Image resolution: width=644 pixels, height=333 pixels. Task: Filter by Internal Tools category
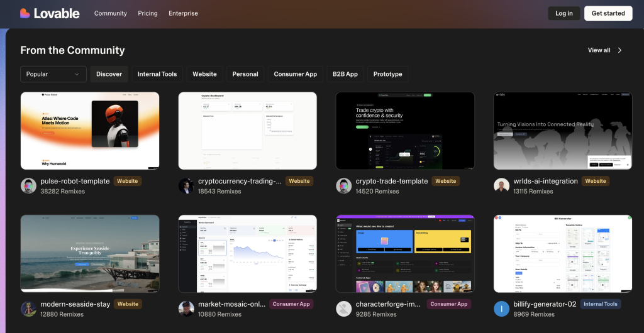157,74
